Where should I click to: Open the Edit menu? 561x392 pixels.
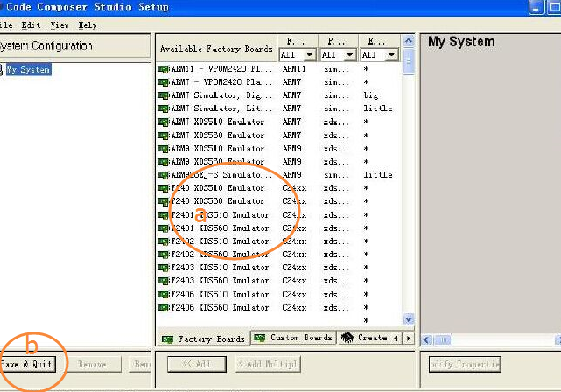tap(31, 25)
